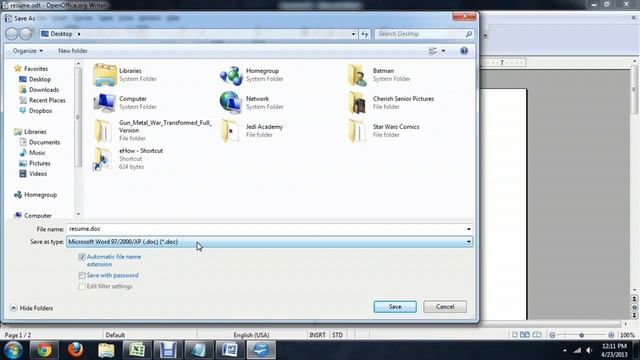
Task: Open the Star Wars Comics folder
Action: coord(384,131)
